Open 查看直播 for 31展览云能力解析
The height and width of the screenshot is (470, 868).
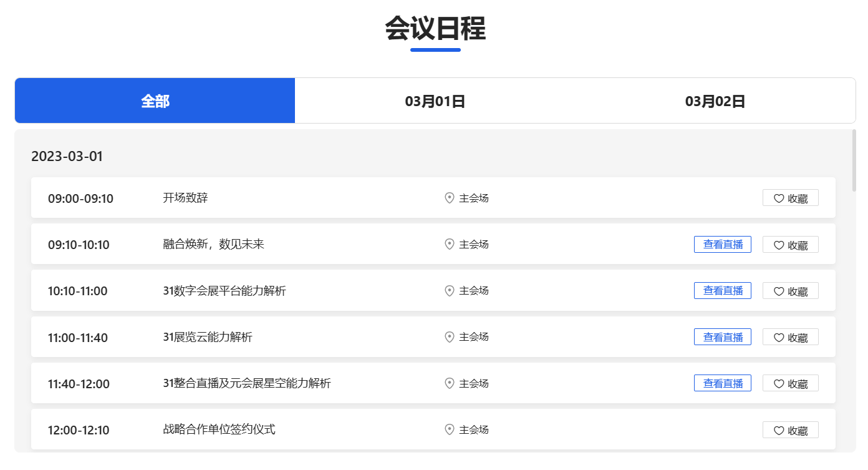(722, 337)
